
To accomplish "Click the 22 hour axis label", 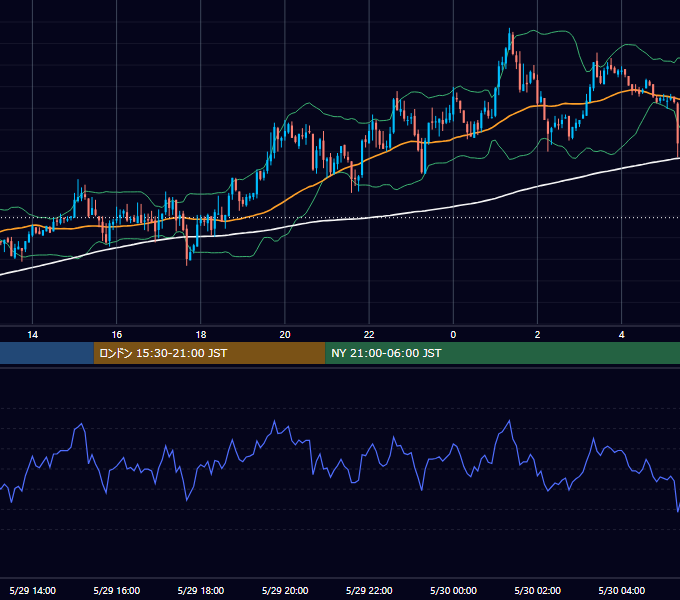I will pos(369,335).
